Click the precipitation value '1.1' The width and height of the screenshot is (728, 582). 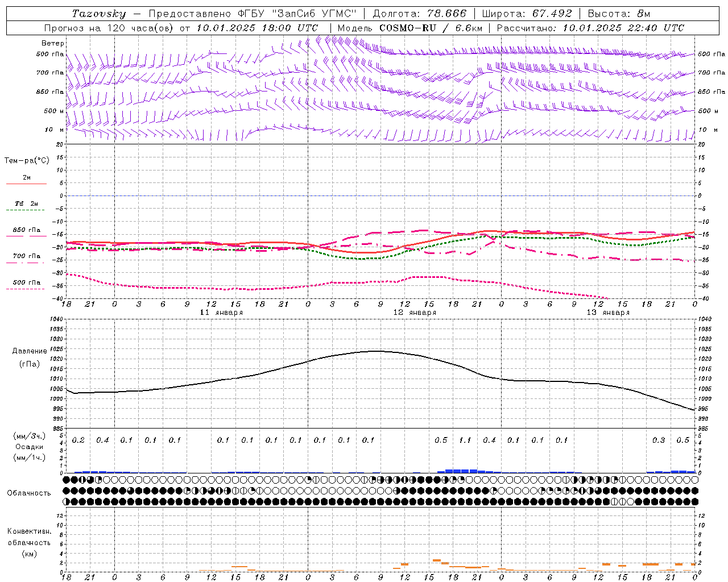[465, 440]
